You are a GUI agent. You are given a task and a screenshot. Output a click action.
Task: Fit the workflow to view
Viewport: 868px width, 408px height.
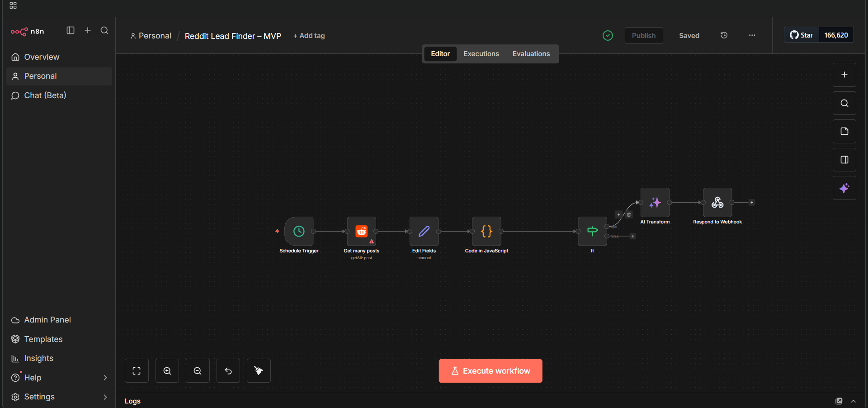pyautogui.click(x=137, y=371)
